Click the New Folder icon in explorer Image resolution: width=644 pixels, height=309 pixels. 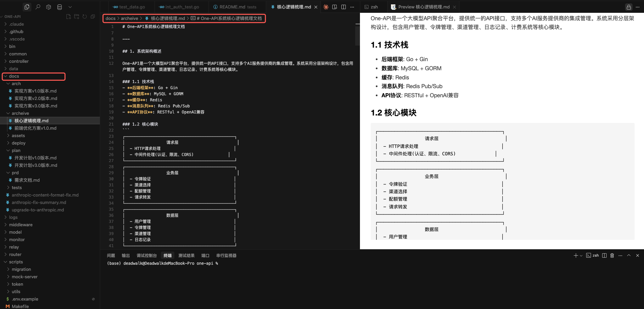pos(77,17)
